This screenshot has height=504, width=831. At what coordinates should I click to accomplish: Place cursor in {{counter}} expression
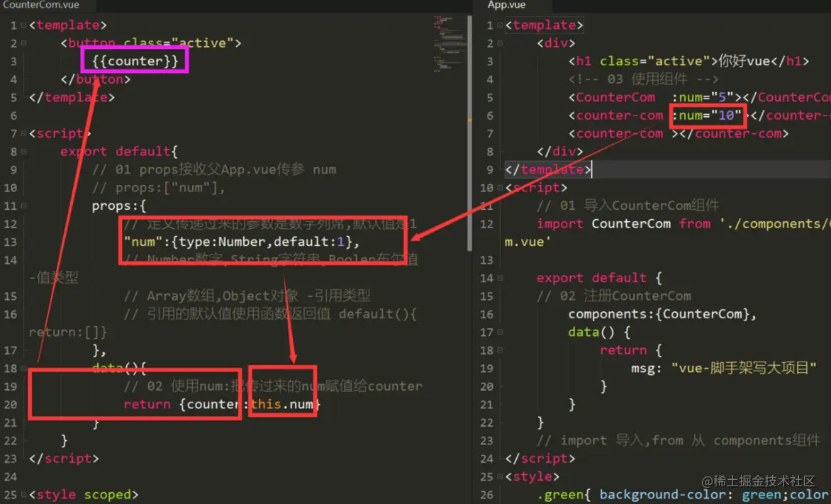(x=135, y=61)
